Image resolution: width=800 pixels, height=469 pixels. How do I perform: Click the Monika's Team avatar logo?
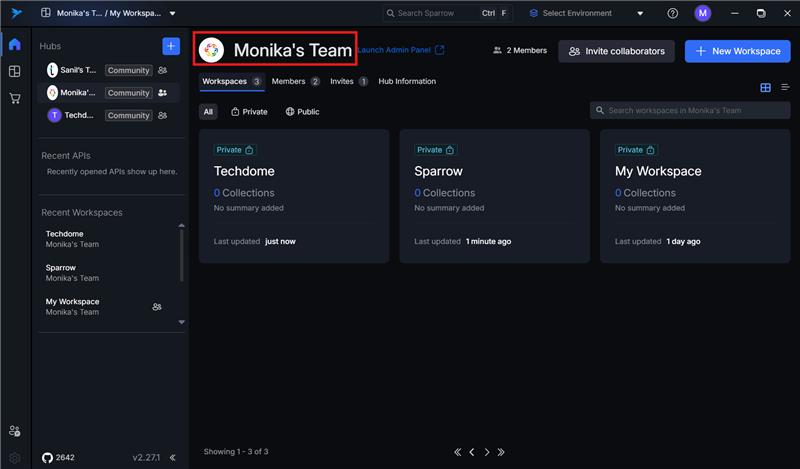(x=211, y=50)
